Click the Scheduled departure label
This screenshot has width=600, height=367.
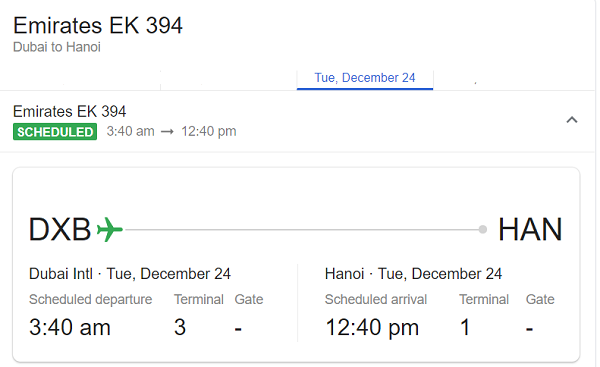tap(90, 299)
